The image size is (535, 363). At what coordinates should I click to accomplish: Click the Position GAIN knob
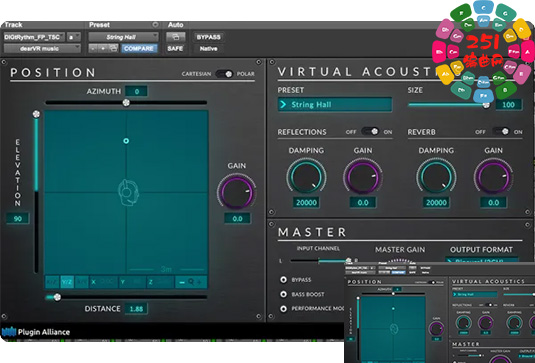(236, 192)
